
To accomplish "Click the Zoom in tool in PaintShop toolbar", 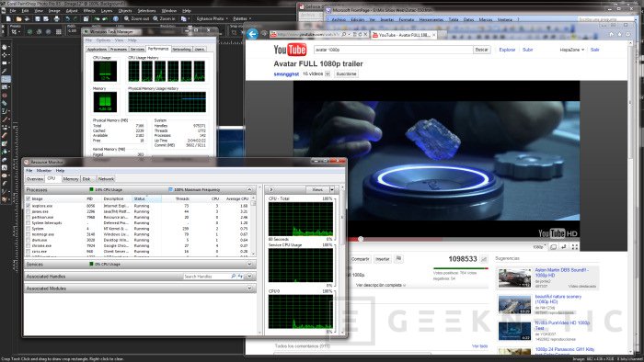I will point(164,19).
